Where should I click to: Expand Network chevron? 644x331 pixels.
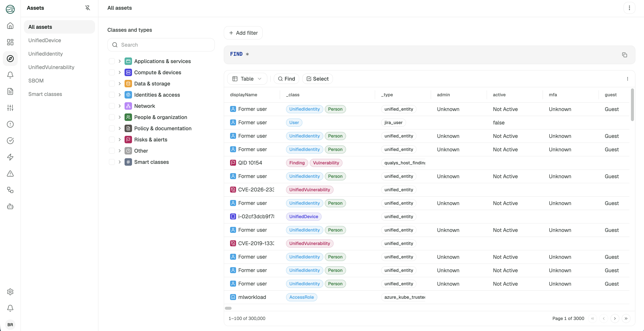(120, 106)
